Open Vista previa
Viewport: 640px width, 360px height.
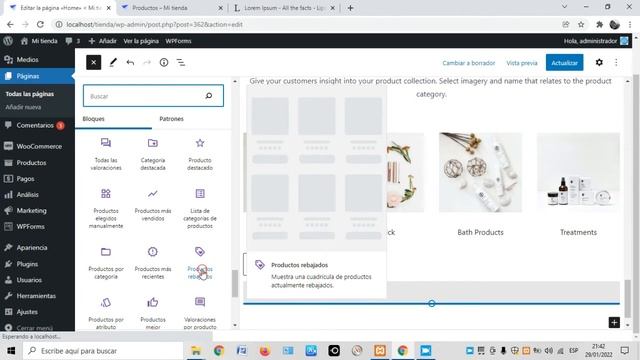point(522,63)
